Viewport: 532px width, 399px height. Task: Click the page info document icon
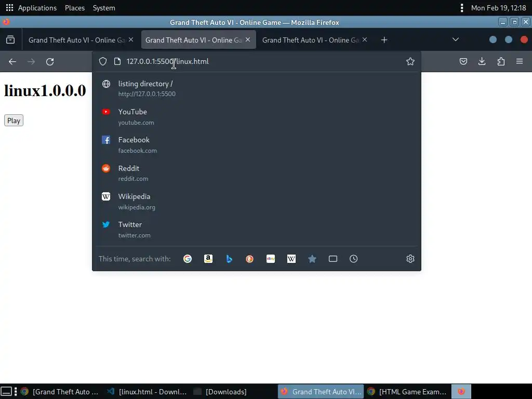pos(117,61)
